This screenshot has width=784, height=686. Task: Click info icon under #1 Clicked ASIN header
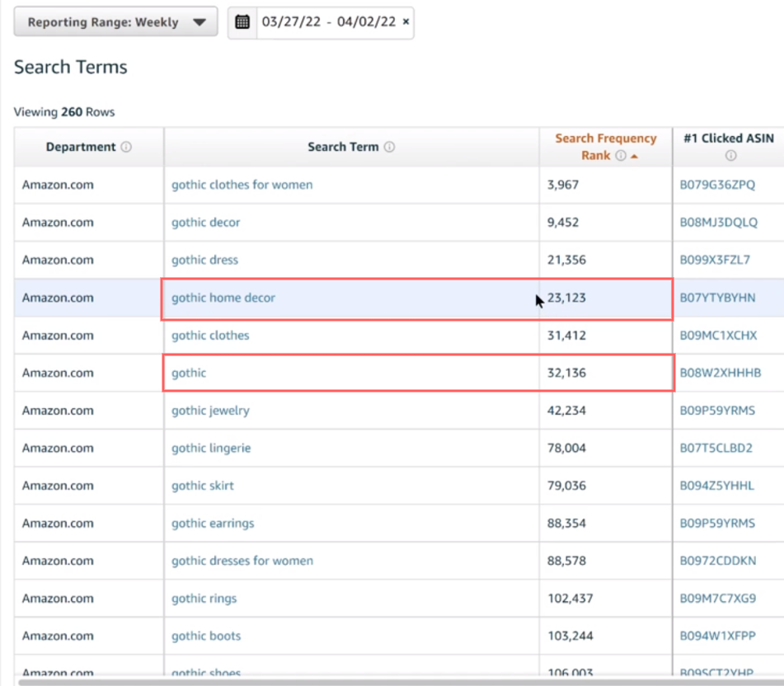(x=730, y=156)
